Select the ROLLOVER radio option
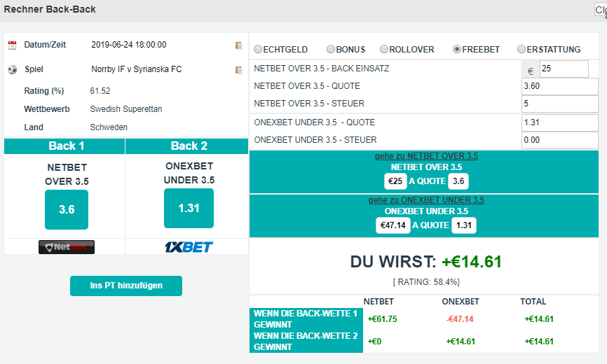Image resolution: width=607 pixels, height=364 pixels. point(384,49)
